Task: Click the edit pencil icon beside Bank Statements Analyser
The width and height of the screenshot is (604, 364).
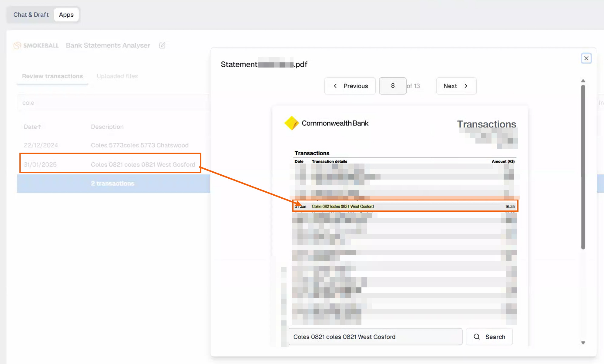Action: coord(162,45)
